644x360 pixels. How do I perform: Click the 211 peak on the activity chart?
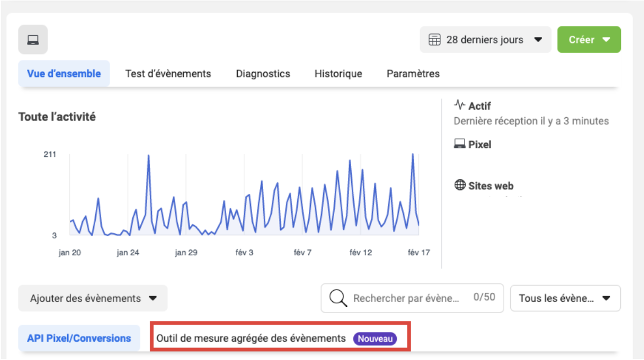pyautogui.click(x=149, y=155)
